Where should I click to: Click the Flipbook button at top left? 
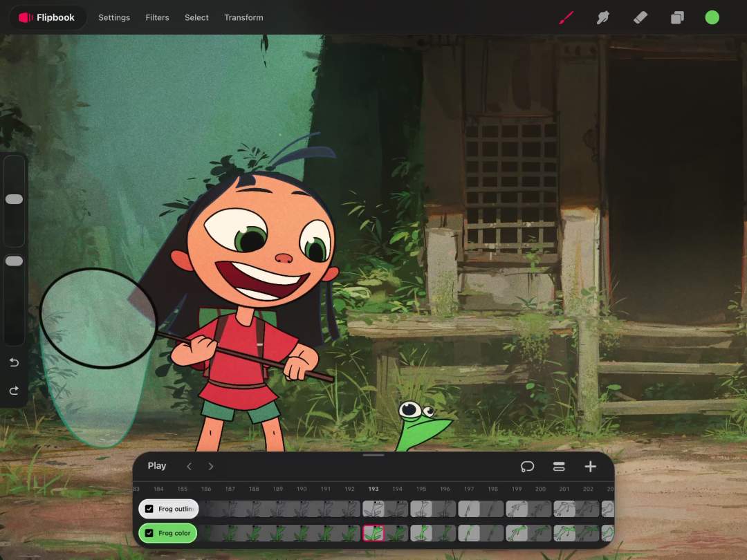(x=47, y=17)
